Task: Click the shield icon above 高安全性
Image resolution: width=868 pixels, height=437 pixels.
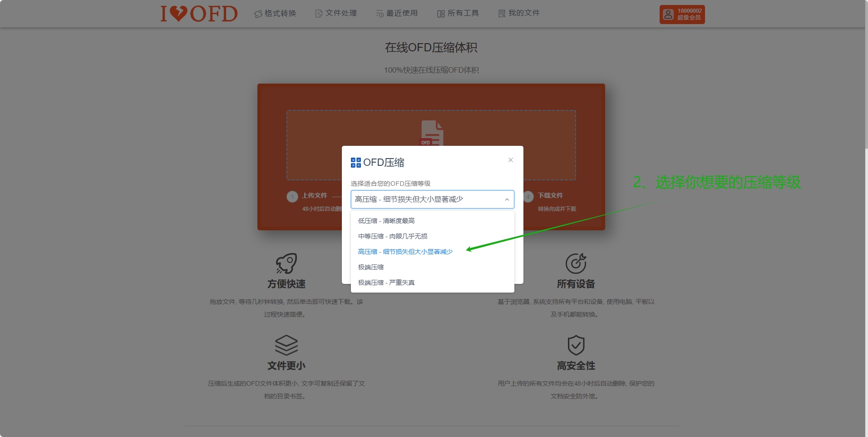Action: coord(576,346)
